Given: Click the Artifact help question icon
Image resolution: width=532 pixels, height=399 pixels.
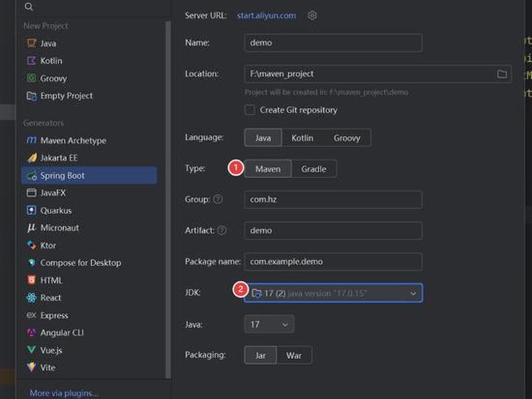Looking at the screenshot, I should (221, 230).
